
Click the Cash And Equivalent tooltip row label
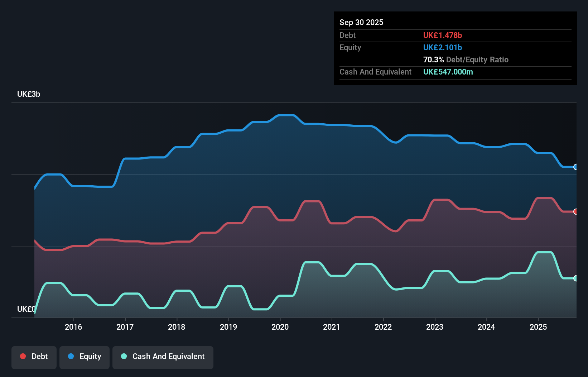375,72
